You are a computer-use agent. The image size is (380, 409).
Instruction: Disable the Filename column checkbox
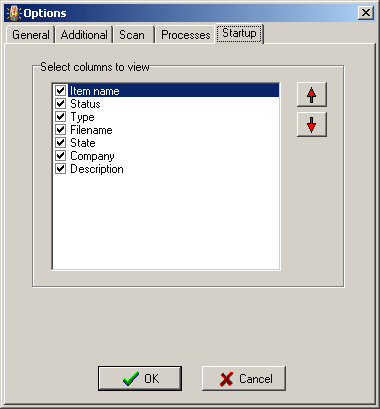coord(60,130)
